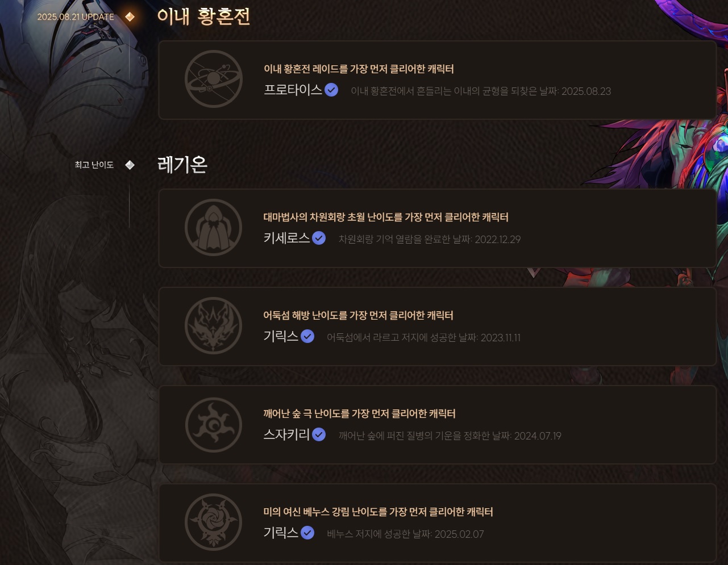The image size is (728, 565).
Task: Click the hooded archmage emblem for 차원회랑
Action: click(x=214, y=228)
